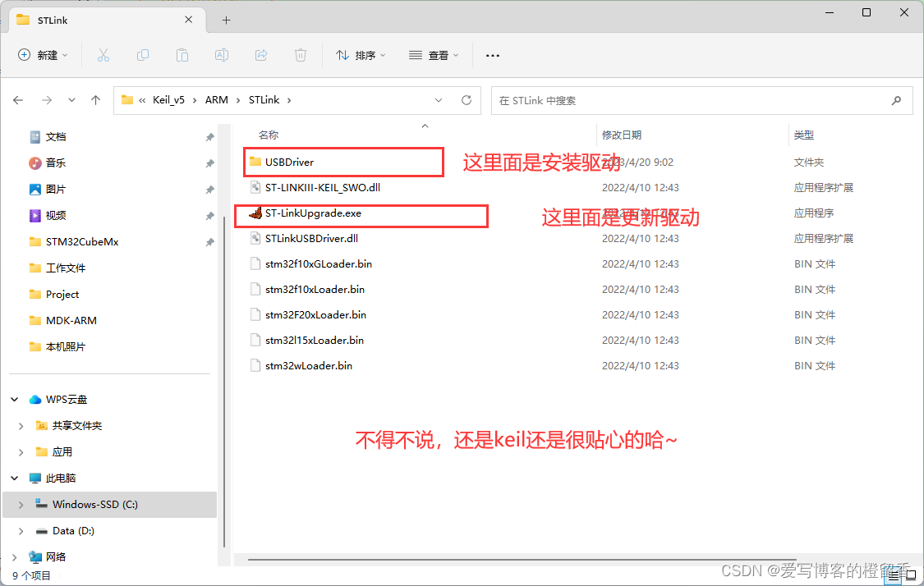Open 文档 in quick access
924x586 pixels.
point(56,136)
